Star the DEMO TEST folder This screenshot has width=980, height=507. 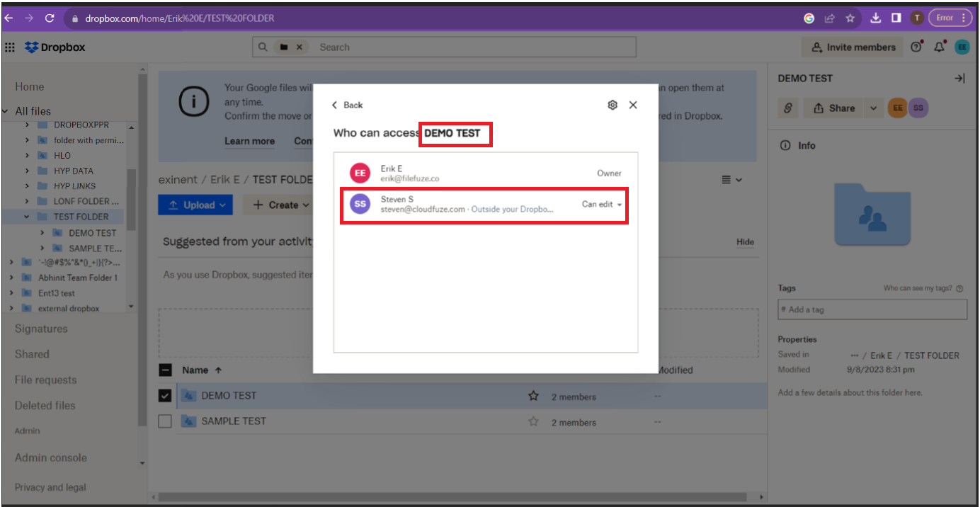(x=533, y=396)
